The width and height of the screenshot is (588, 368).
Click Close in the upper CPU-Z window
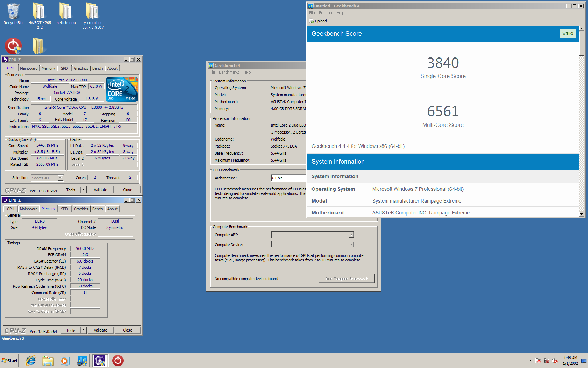[x=127, y=190]
